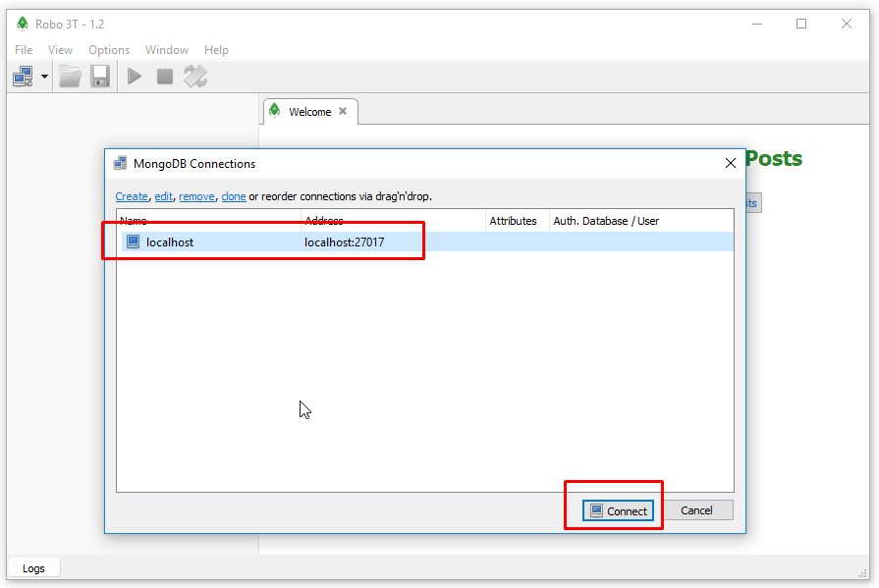Screen dimensions: 879x588
Task: Click the Execute play icon
Action: click(x=134, y=77)
